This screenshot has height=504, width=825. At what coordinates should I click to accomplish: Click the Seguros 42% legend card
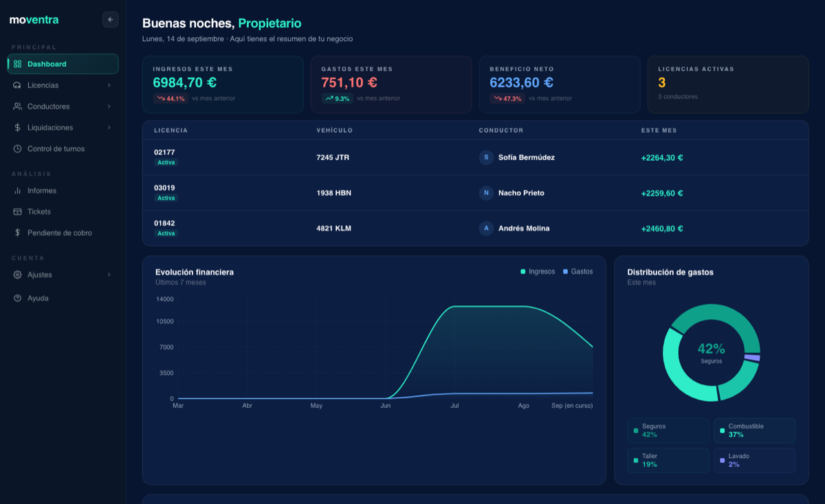pos(668,430)
